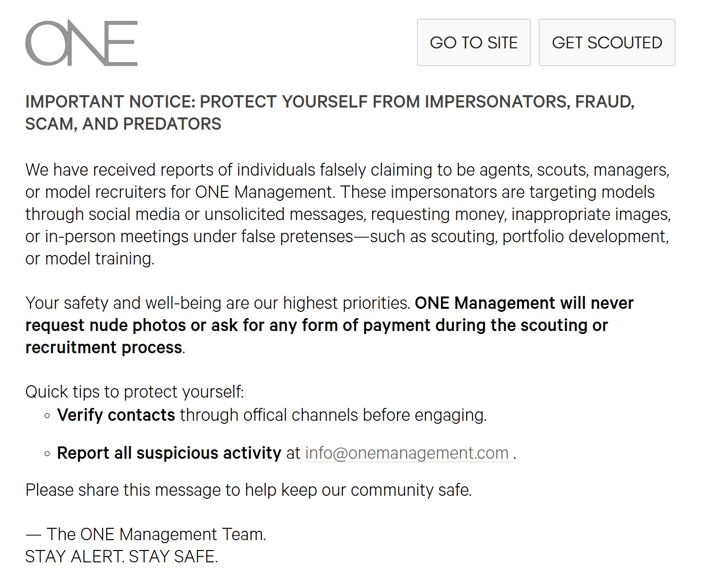This screenshot has height=588, width=705.
Task: Select the GET SCOUTED button
Action: 607,42
